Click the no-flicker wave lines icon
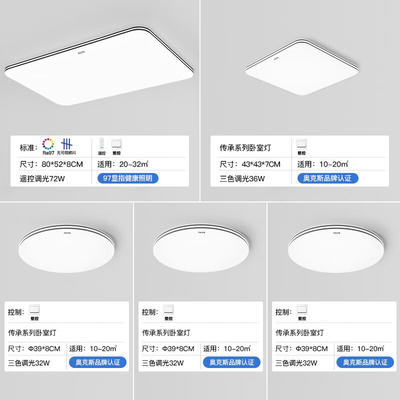The image size is (400, 400). point(67,144)
